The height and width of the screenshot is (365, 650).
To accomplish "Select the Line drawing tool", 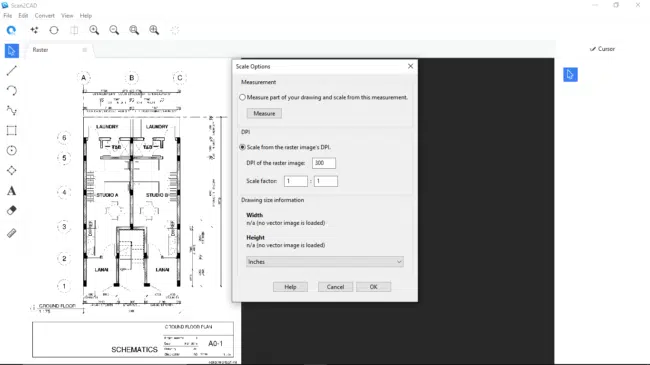I will click(12, 71).
